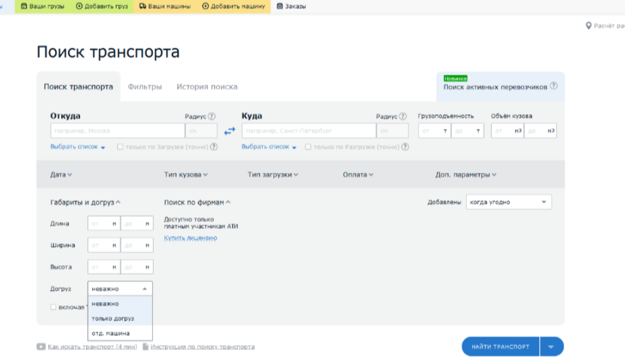Image resolution: width=625 pixels, height=364 pixels.
Task: Open the Добавлены когда угодно dropdown
Action: [508, 202]
